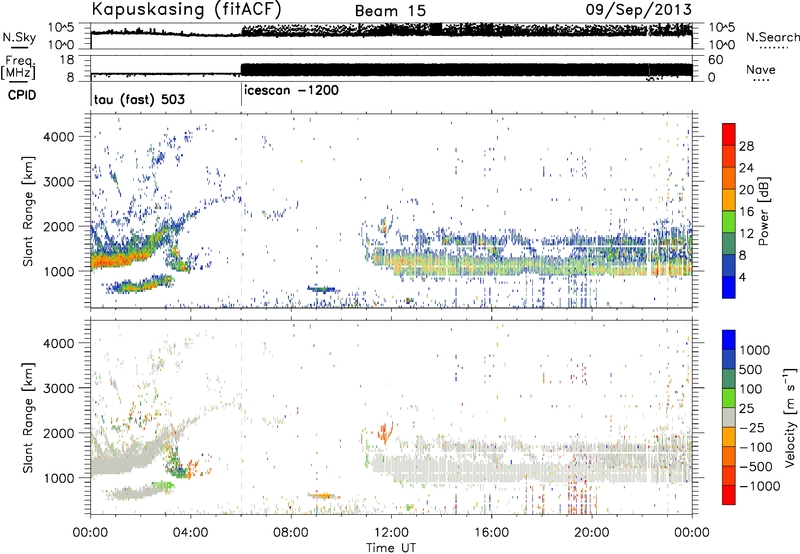The height and width of the screenshot is (554, 800).
Task: Click the "12:00" time tick label
Action: [x=391, y=533]
